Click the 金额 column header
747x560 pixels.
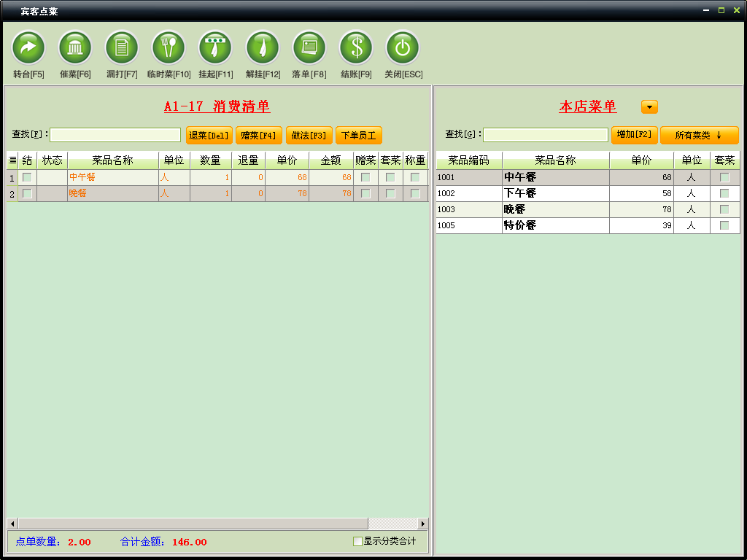point(331,160)
